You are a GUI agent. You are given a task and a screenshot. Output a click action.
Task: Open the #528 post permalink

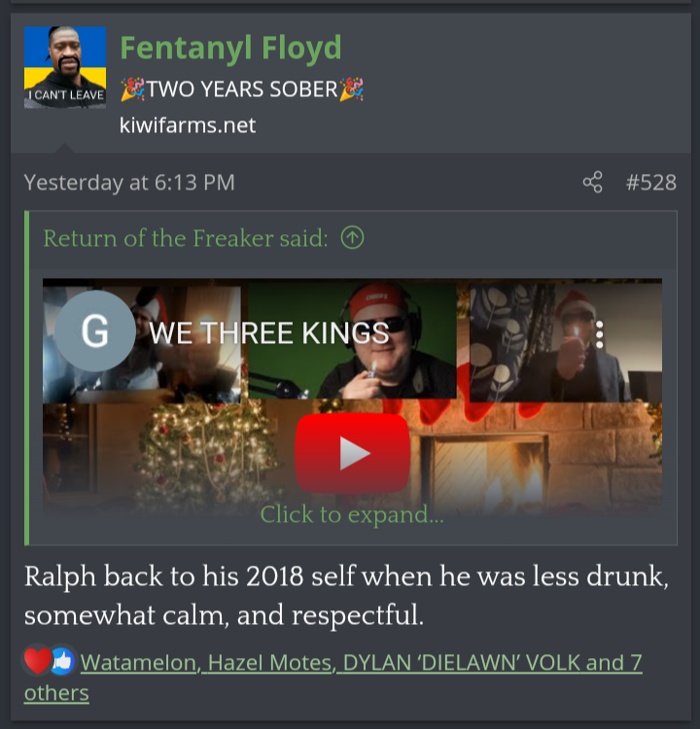click(x=650, y=183)
